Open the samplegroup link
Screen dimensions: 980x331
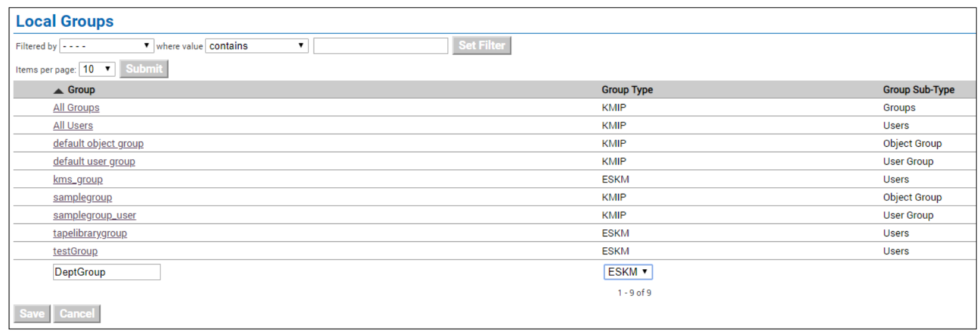pyautogui.click(x=83, y=197)
